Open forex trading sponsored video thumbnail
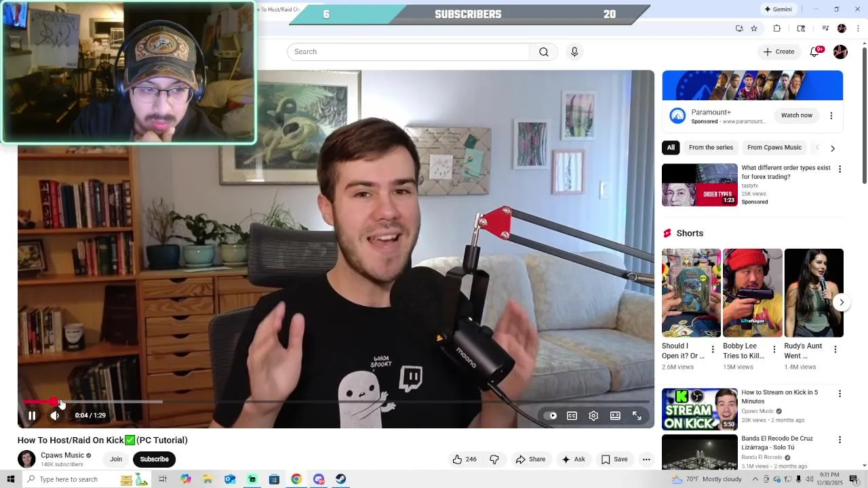The image size is (868, 488). pos(700,184)
